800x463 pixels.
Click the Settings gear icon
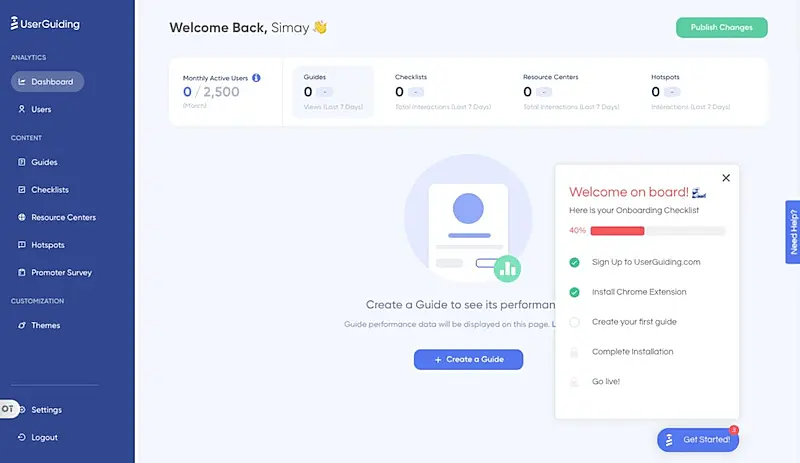pos(22,409)
